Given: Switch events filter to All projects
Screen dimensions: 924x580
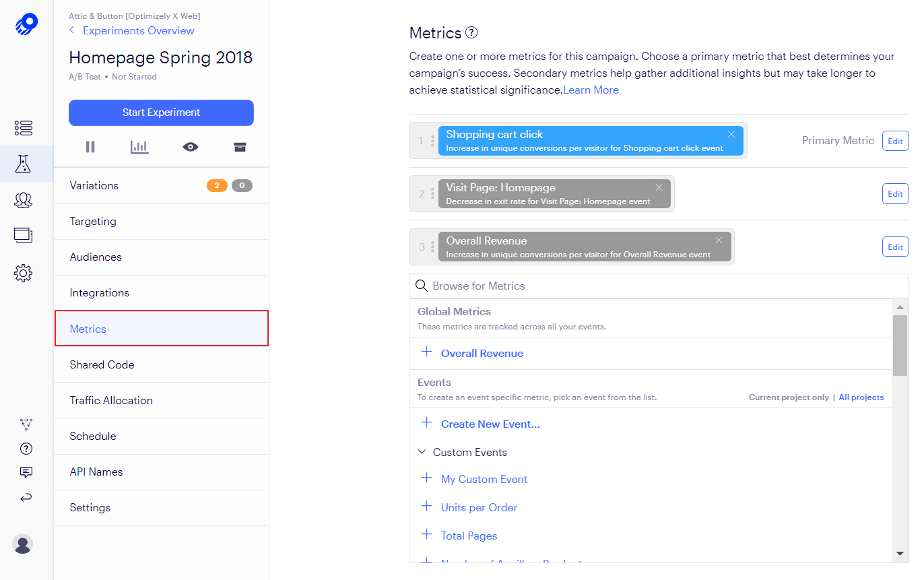Looking at the screenshot, I should [x=861, y=397].
